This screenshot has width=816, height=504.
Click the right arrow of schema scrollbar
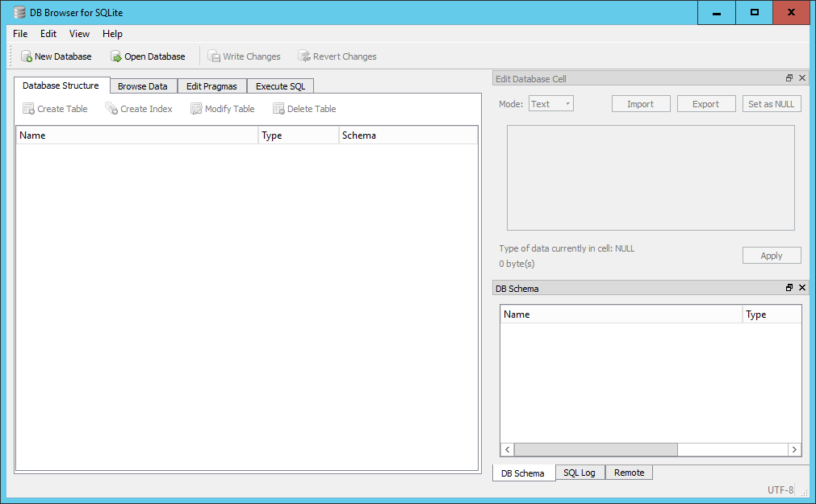(x=794, y=449)
